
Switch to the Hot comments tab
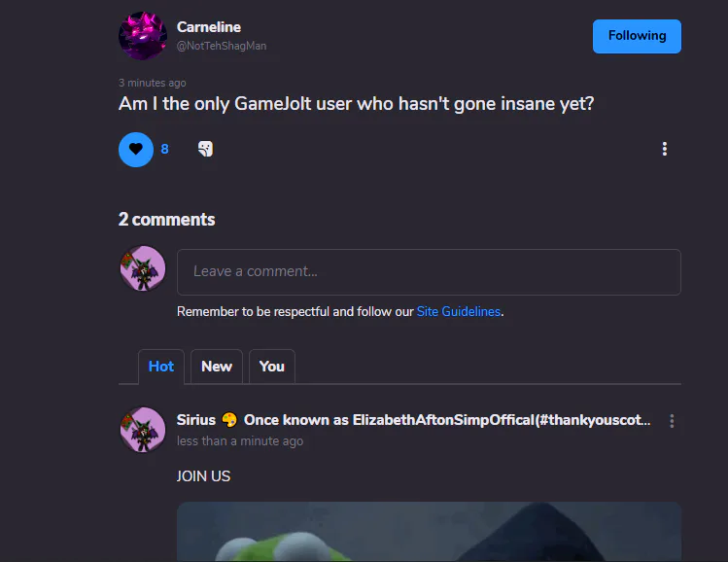point(161,367)
